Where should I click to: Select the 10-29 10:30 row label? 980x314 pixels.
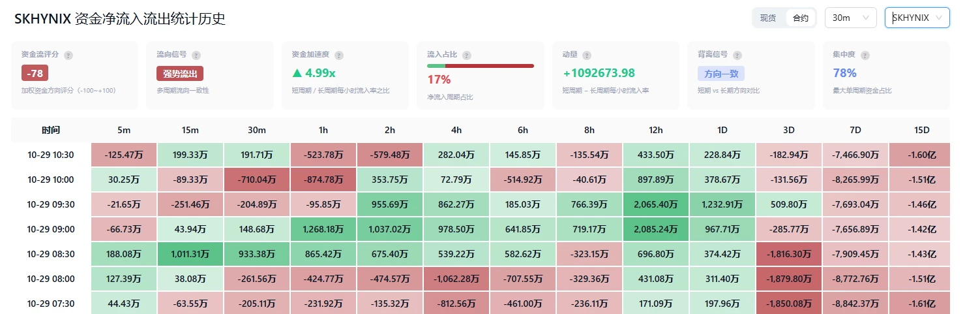pyautogui.click(x=51, y=155)
